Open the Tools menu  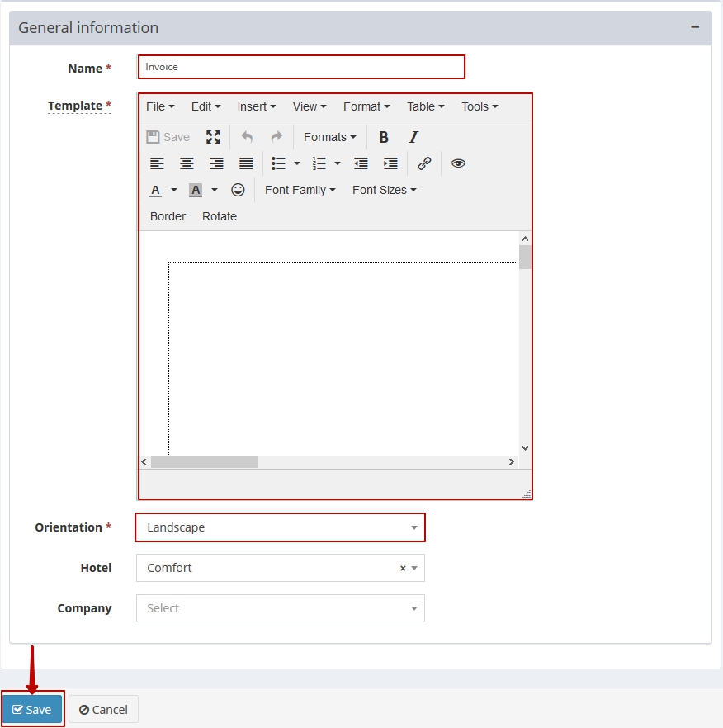coord(480,106)
